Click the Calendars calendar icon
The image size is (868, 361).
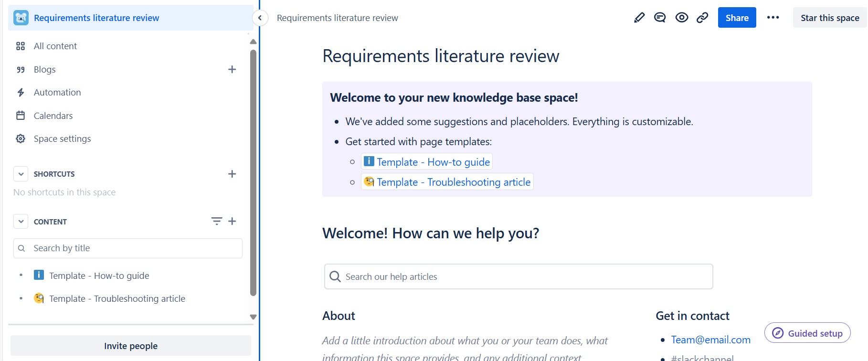[21, 116]
